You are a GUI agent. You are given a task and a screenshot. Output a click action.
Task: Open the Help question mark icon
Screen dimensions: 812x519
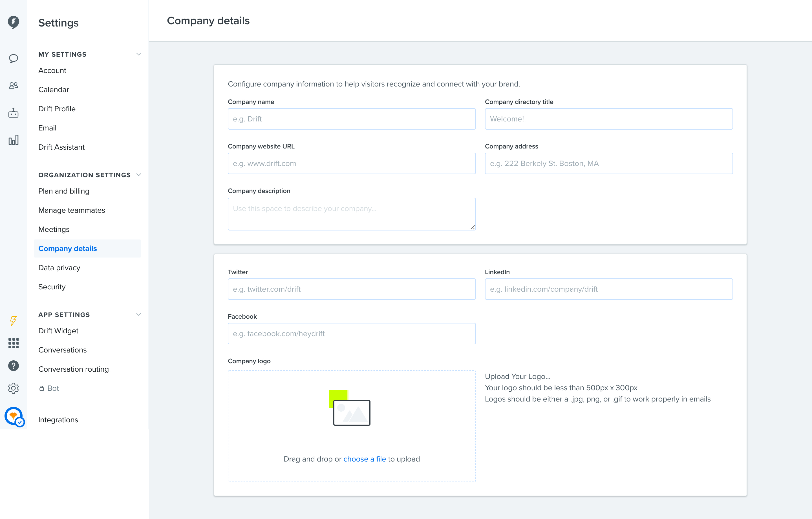click(x=14, y=366)
